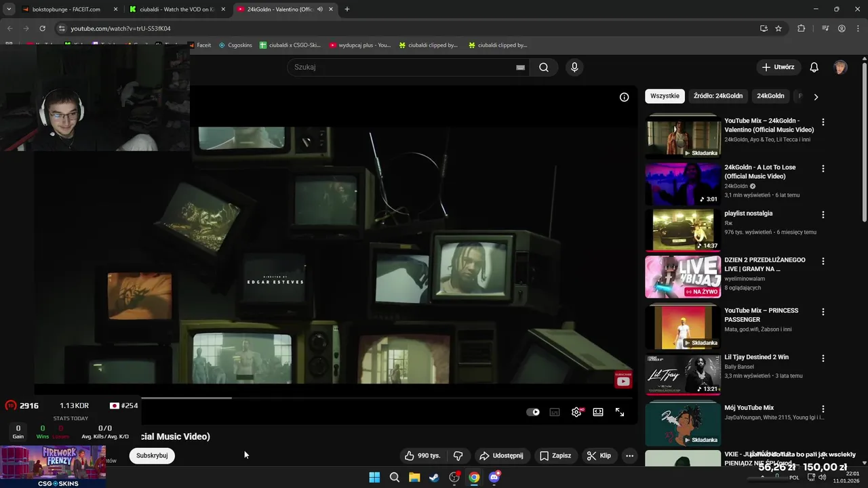Open Chrome three-dot menu

coord(858,28)
